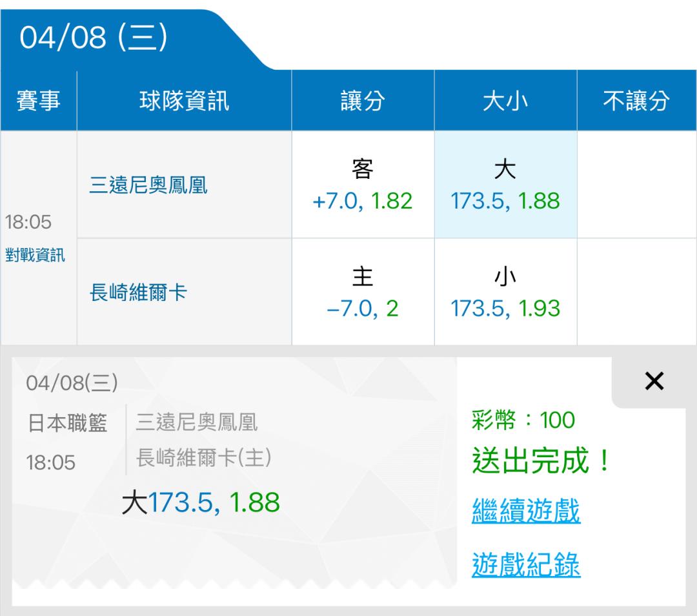Viewport: 697px width, 616px height.
Task: Pick the 客 +7.0, 1.82 spread
Action: pyautogui.click(x=362, y=185)
